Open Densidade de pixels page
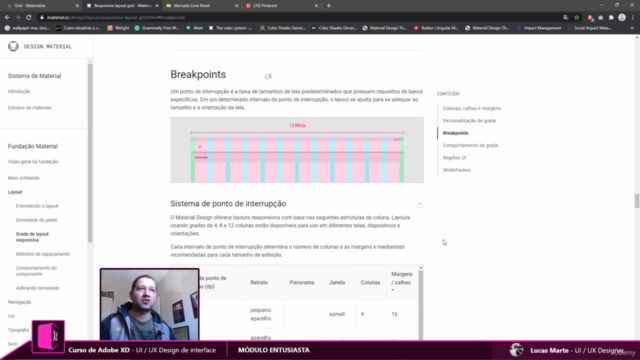 coord(37,220)
